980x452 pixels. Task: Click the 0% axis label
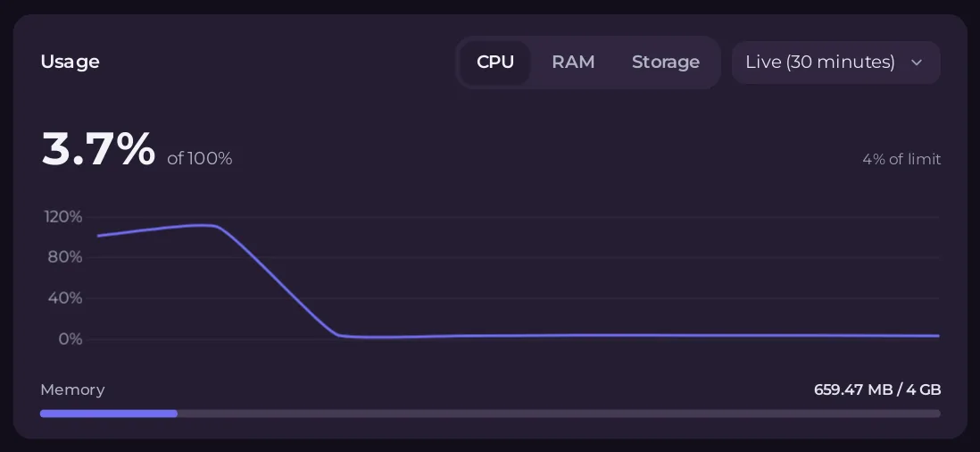(71, 339)
